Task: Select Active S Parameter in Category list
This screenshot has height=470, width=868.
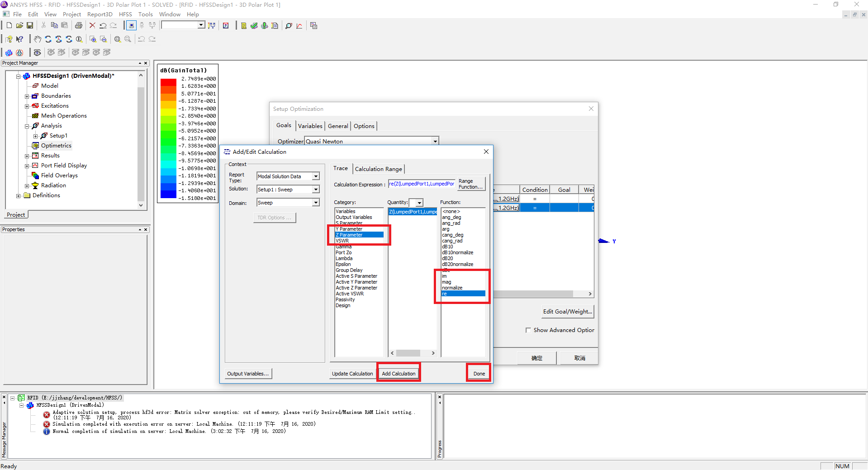Action: 356,276
